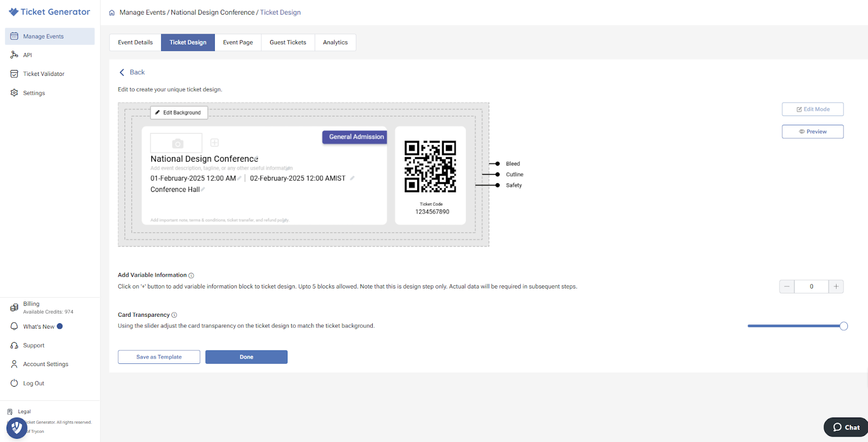The image size is (868, 442).
Task: Click Save as Template button
Action: (159, 357)
